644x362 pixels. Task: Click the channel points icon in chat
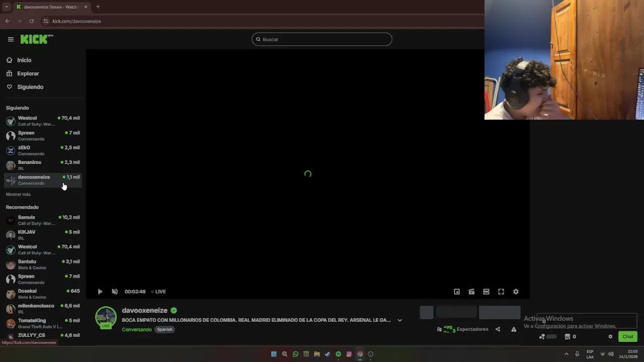[542, 336]
